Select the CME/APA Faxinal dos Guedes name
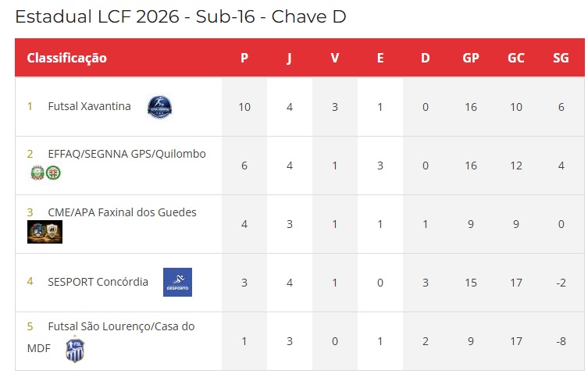 (x=122, y=212)
